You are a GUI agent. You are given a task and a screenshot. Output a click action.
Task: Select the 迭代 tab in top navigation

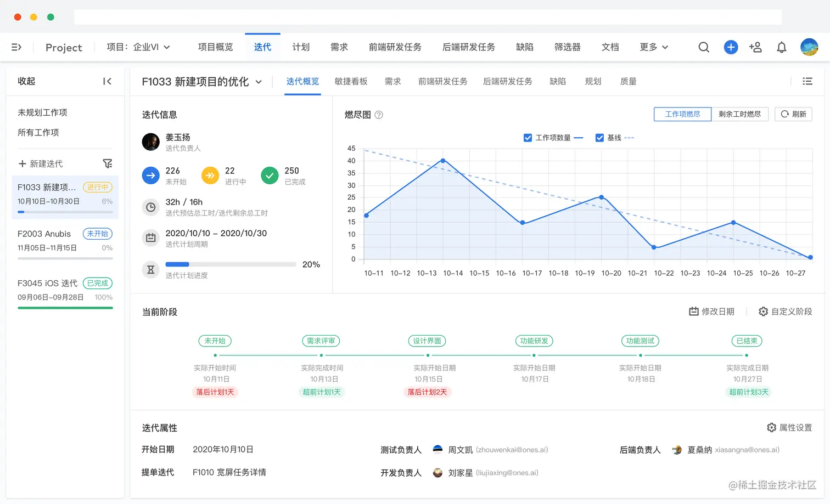pyautogui.click(x=262, y=47)
